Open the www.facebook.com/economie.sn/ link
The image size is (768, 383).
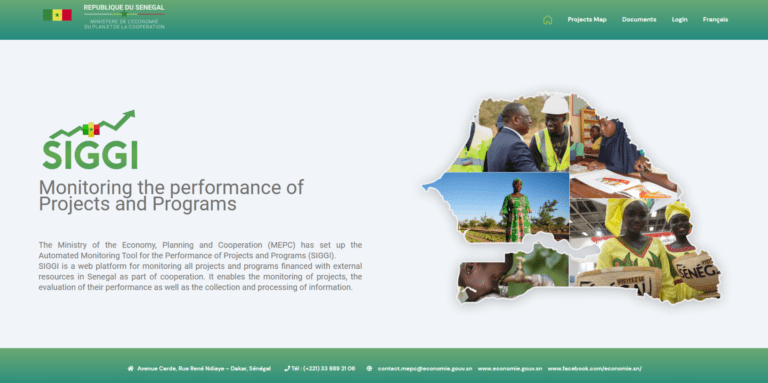click(x=595, y=369)
